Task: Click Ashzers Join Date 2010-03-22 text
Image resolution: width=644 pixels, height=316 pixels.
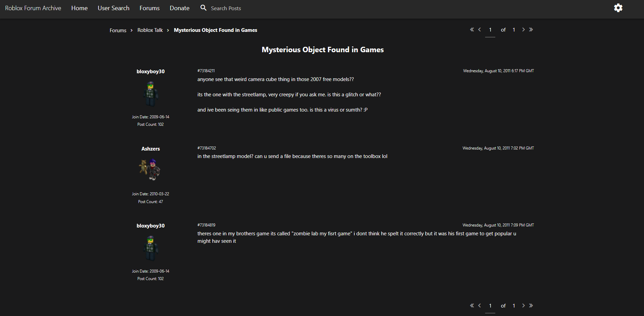Action: [x=150, y=194]
